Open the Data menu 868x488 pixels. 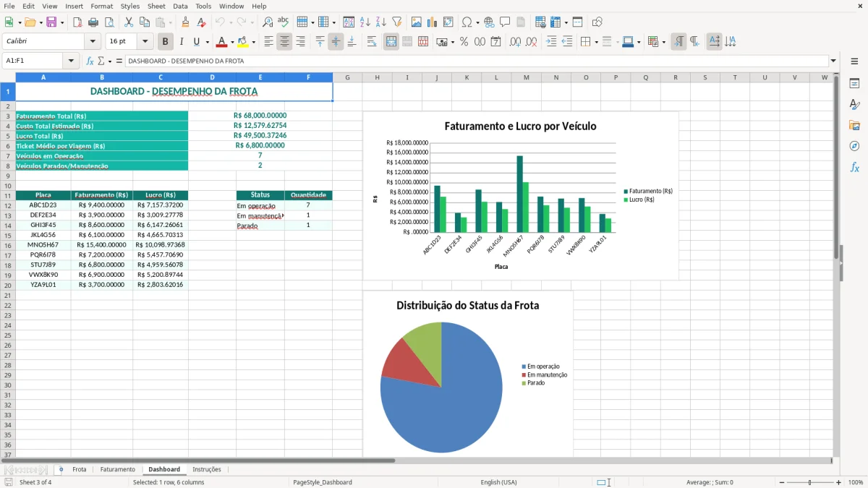click(180, 6)
